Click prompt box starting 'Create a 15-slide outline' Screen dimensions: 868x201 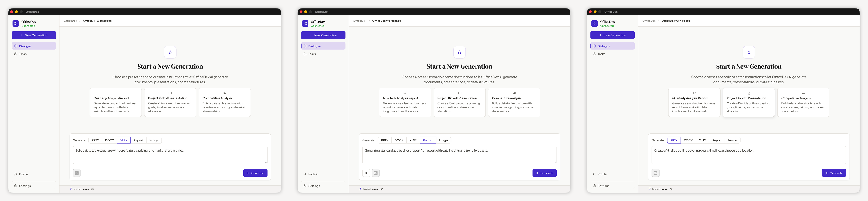pyautogui.click(x=749, y=155)
